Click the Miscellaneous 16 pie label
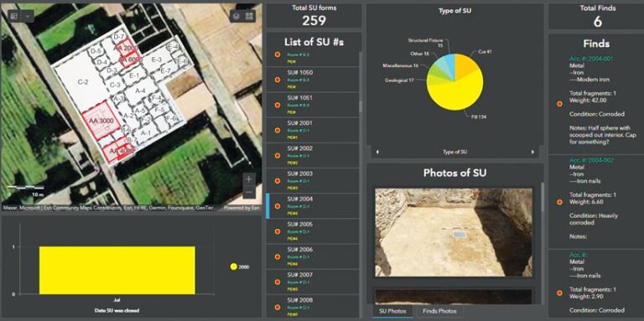Viewport: 644px width, 321px height. pyautogui.click(x=401, y=65)
